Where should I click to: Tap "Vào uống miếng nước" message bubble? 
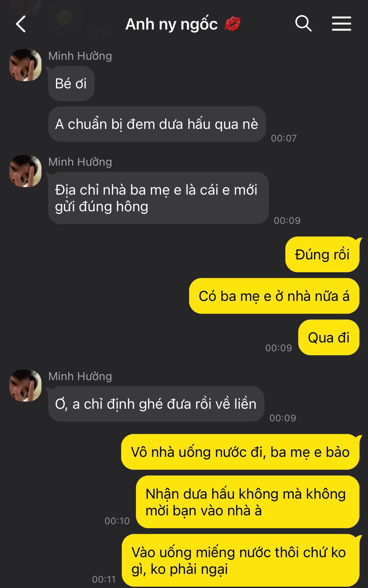click(x=240, y=561)
